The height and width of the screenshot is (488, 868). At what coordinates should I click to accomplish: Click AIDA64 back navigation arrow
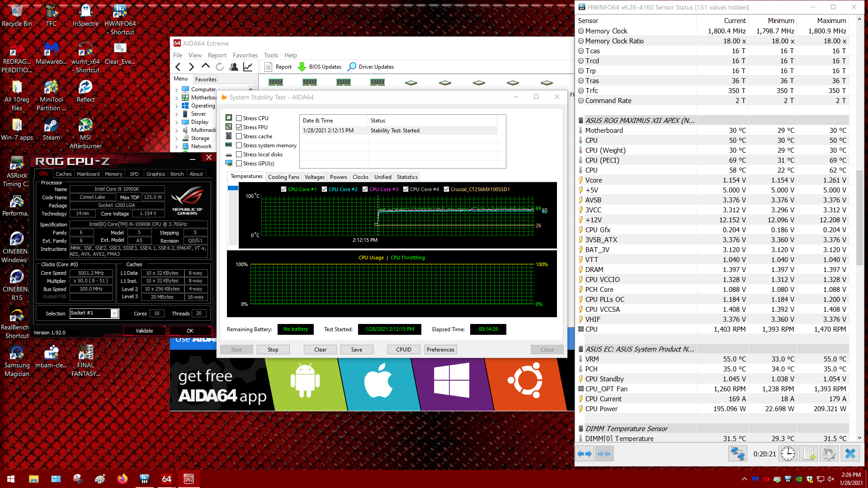click(178, 67)
